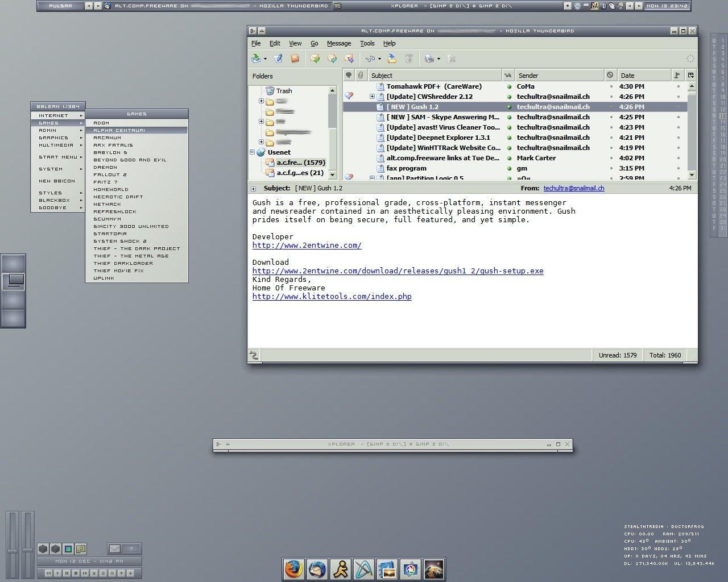Click the Forward message toolbar icon

pos(349,59)
